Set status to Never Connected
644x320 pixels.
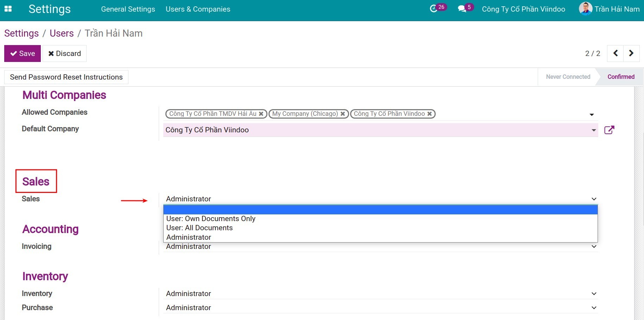click(x=567, y=77)
